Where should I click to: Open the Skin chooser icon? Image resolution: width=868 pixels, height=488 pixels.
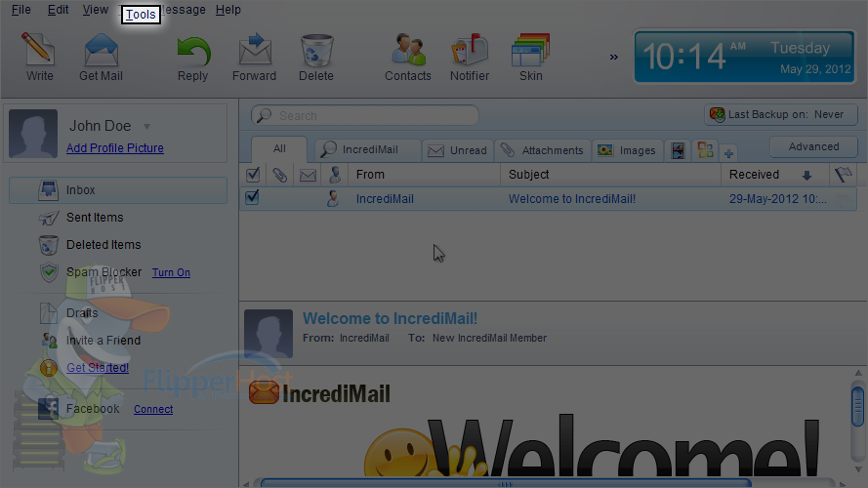tap(530, 50)
